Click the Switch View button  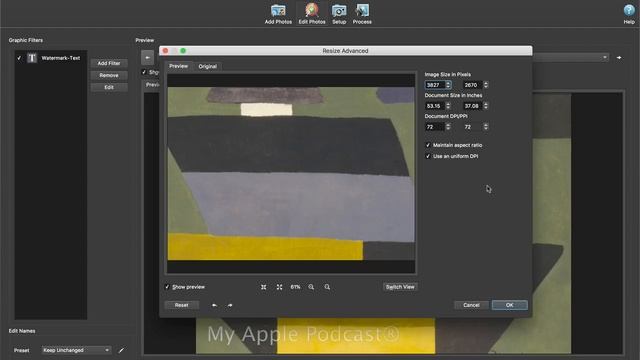pyautogui.click(x=400, y=287)
